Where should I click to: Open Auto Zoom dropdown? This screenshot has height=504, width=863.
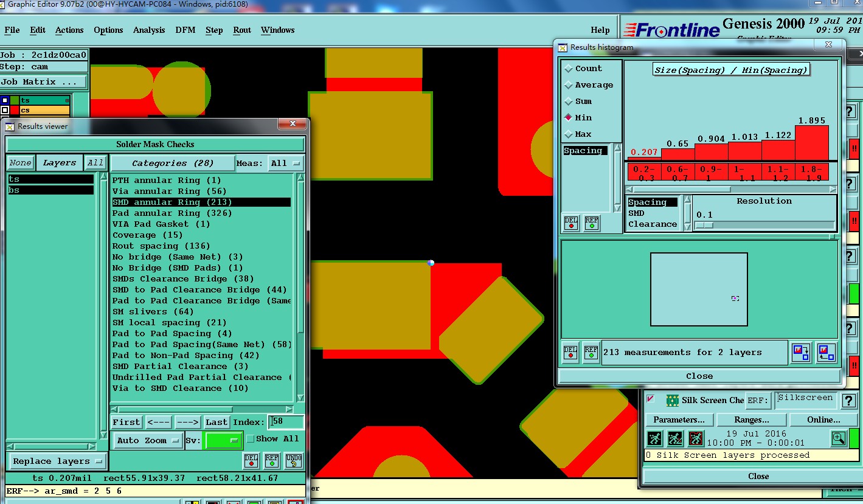(x=148, y=440)
